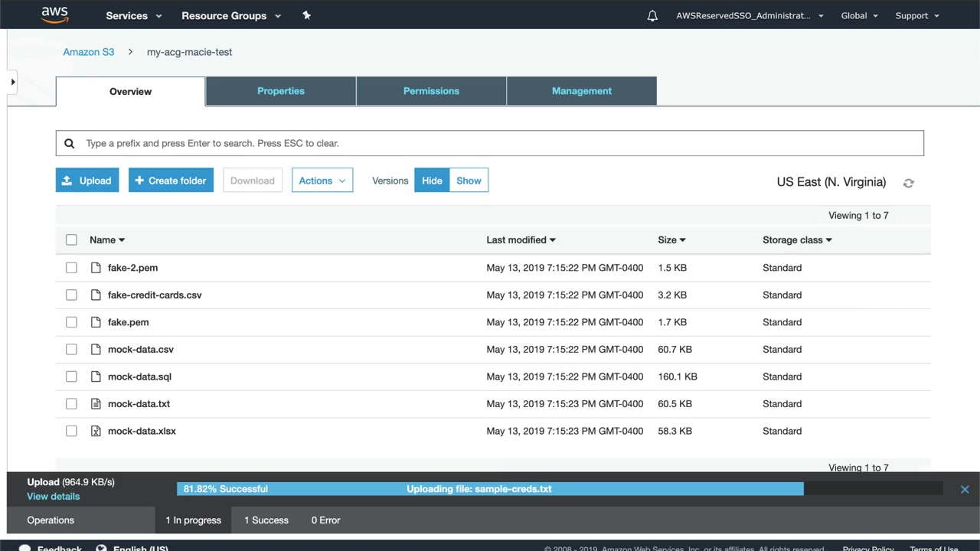Click the Excel file icon for mock-data.xlsx
The height and width of the screenshot is (551, 980).
[x=96, y=431]
